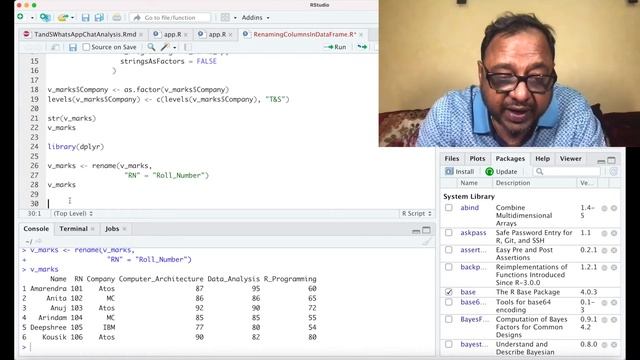This screenshot has height=360, width=640.
Task: Close the Terminal tab
Action: [x=93, y=229]
